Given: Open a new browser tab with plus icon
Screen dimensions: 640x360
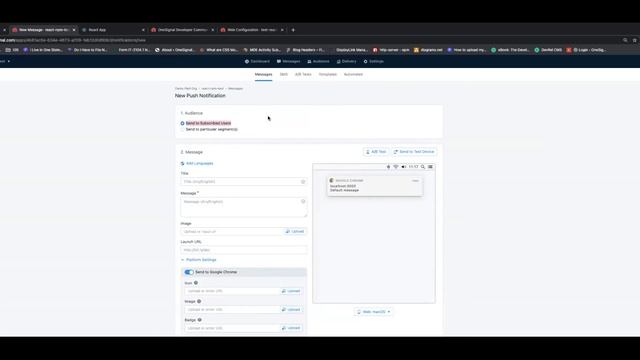Looking at the screenshot, I should tap(293, 30).
